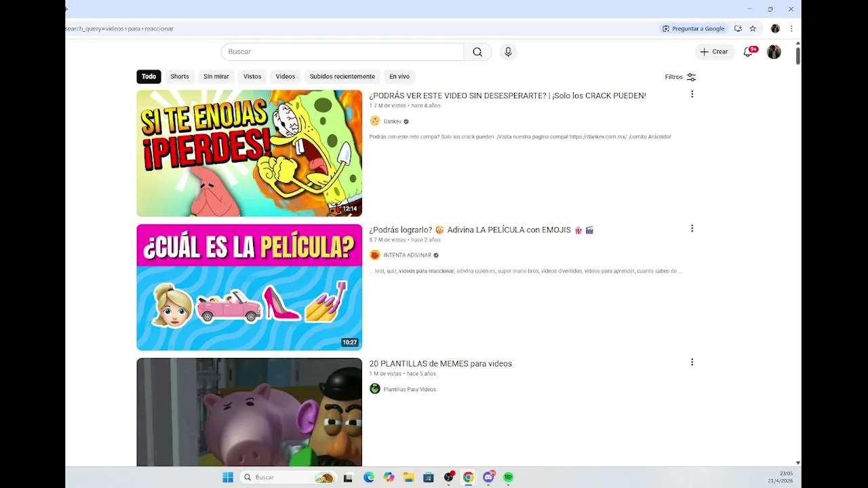Open Microsoft Edge from the taskbar
This screenshot has width=868, height=488.
[x=369, y=477]
